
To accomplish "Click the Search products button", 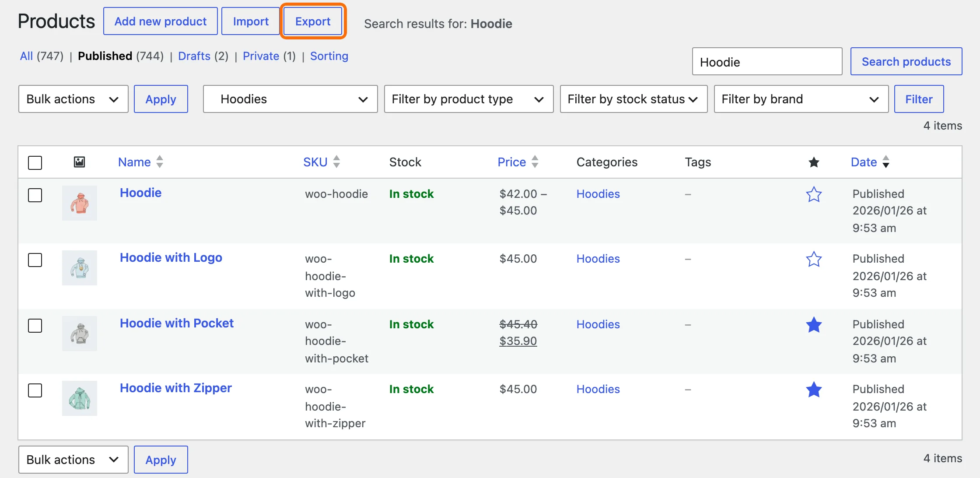I will 906,61.
